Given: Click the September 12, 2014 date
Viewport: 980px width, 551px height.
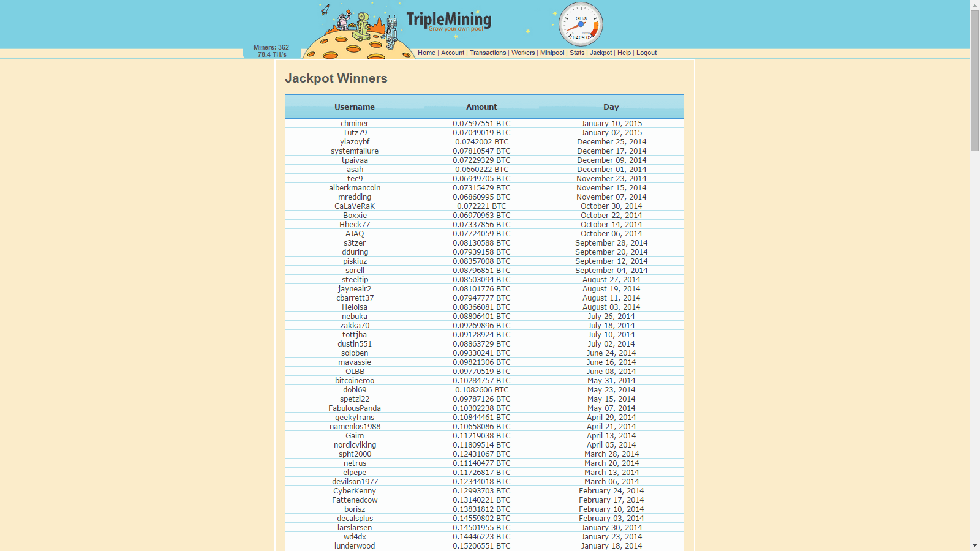Looking at the screenshot, I should 611,261.
